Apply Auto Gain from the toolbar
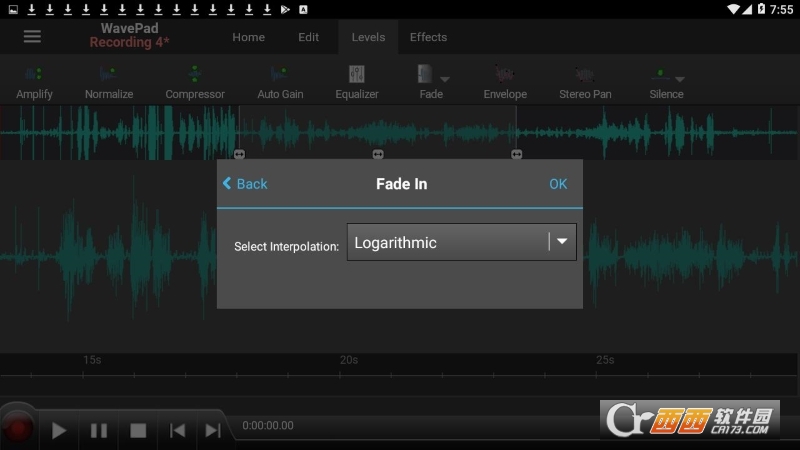Screen dimensions: 800x450 (x=281, y=82)
